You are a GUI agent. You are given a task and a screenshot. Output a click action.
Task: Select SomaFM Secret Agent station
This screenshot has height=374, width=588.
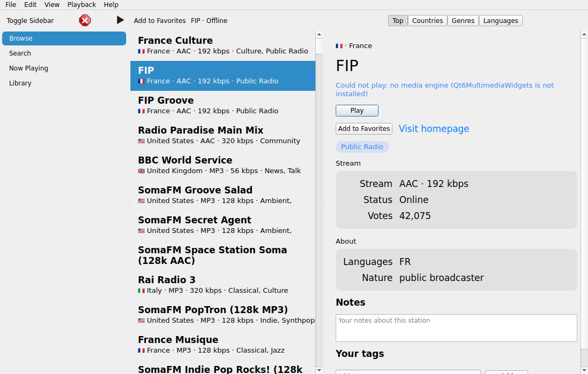[x=223, y=225]
